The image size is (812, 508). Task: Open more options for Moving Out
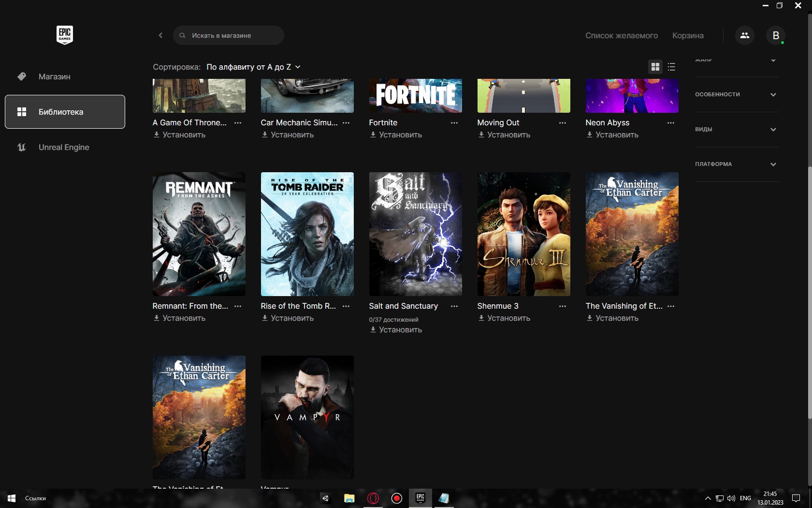[x=563, y=123]
